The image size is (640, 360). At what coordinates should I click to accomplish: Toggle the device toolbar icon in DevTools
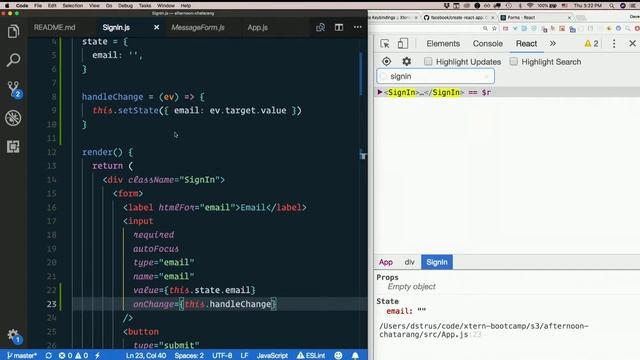pyautogui.click(x=403, y=43)
